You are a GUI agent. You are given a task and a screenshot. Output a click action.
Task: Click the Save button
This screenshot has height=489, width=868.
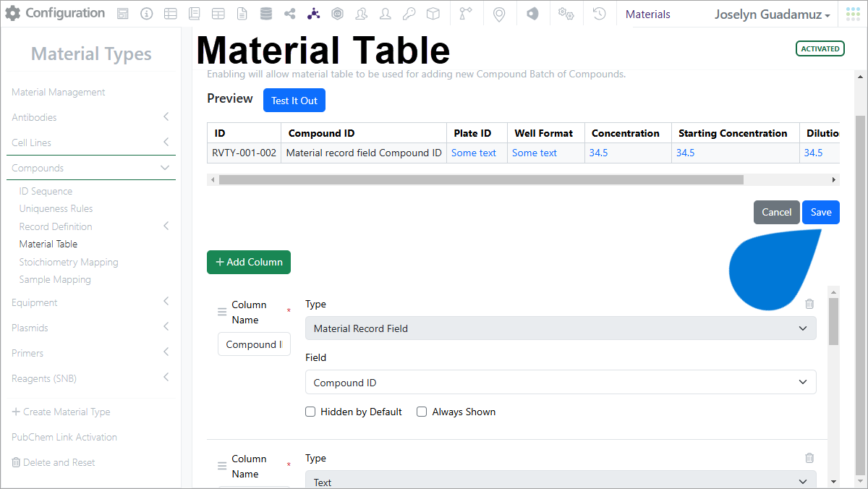(x=821, y=212)
